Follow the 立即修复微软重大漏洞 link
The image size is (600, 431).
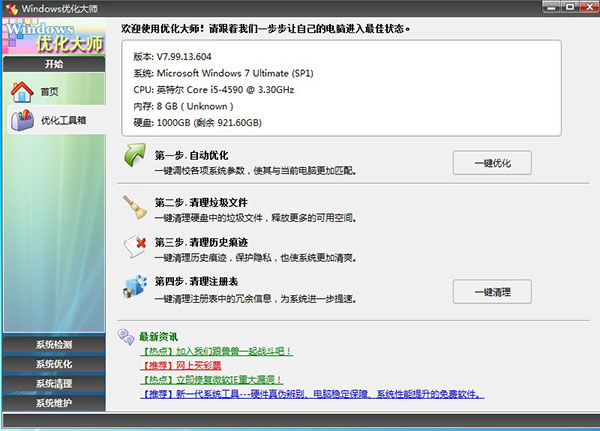coord(211,380)
